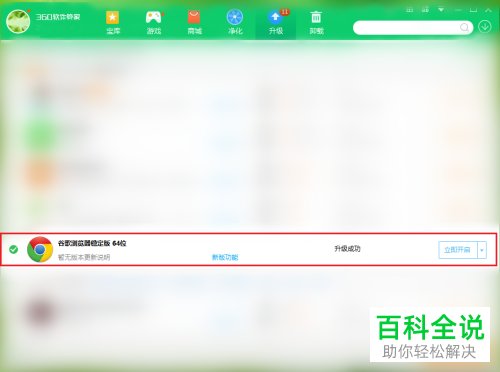The width and height of the screenshot is (500, 372).
Task: Open the 卸载 uninstall tab
Action: click(316, 22)
